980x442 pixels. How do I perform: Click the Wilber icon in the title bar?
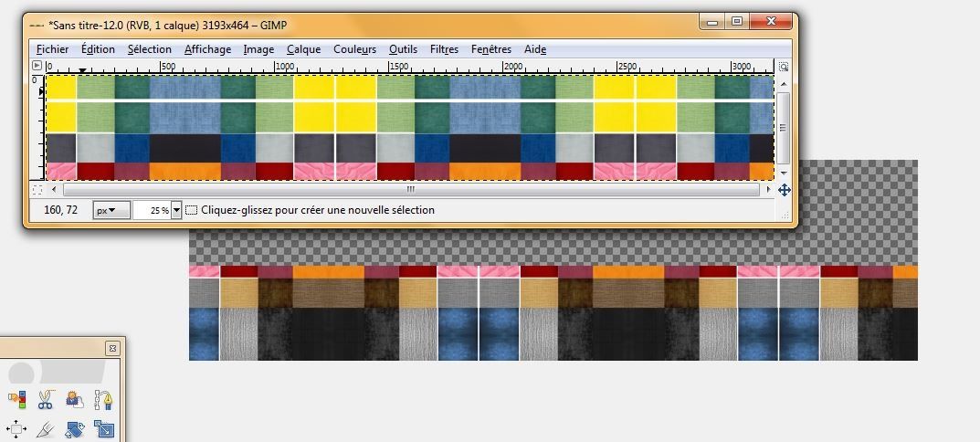tap(37, 25)
